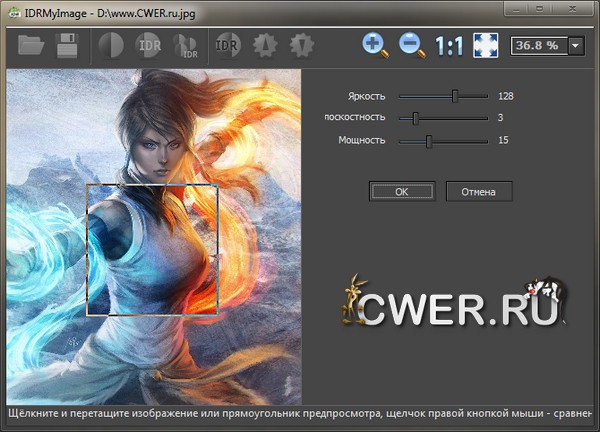Confirm settings with the OK button
The width and height of the screenshot is (600, 432).
coord(401,191)
